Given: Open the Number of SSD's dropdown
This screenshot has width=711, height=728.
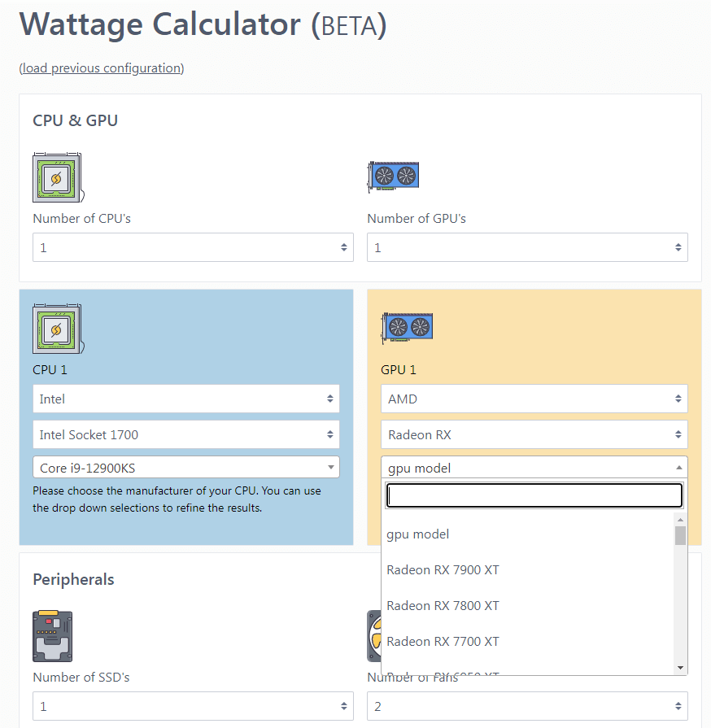Looking at the screenshot, I should 193,706.
